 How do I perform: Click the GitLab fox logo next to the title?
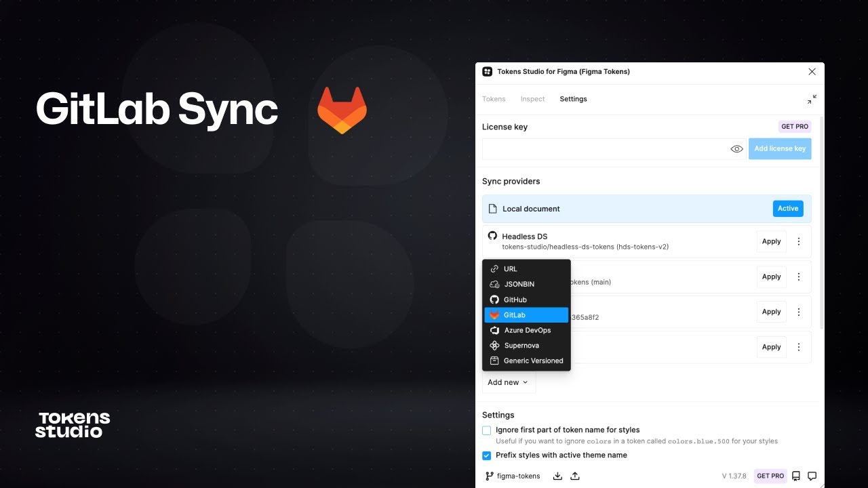(x=342, y=110)
